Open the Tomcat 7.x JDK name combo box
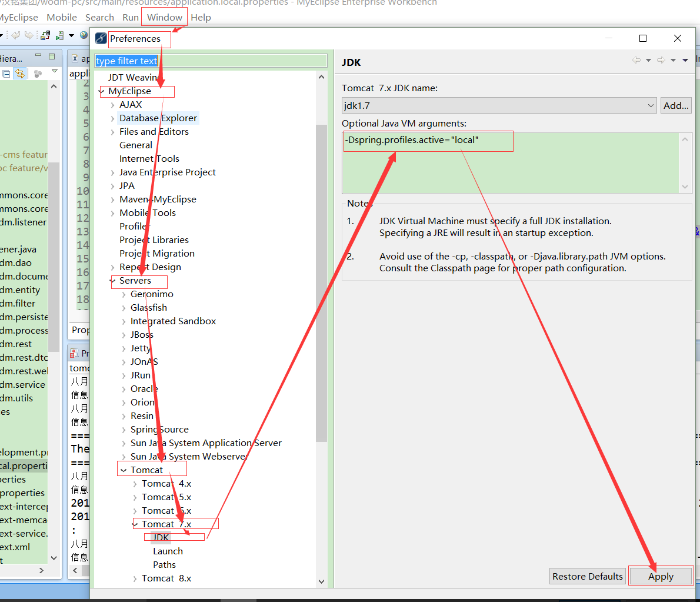The height and width of the screenshot is (602, 700). pyautogui.click(x=499, y=105)
